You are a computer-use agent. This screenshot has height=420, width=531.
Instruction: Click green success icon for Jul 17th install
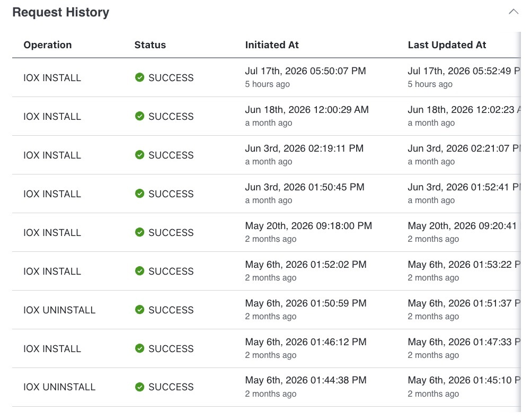[x=139, y=77]
